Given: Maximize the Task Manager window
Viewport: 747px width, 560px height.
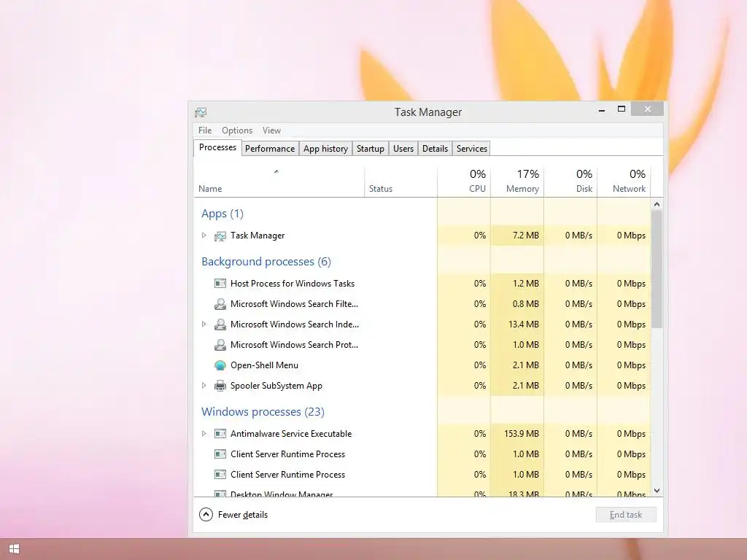Looking at the screenshot, I should pos(622,109).
